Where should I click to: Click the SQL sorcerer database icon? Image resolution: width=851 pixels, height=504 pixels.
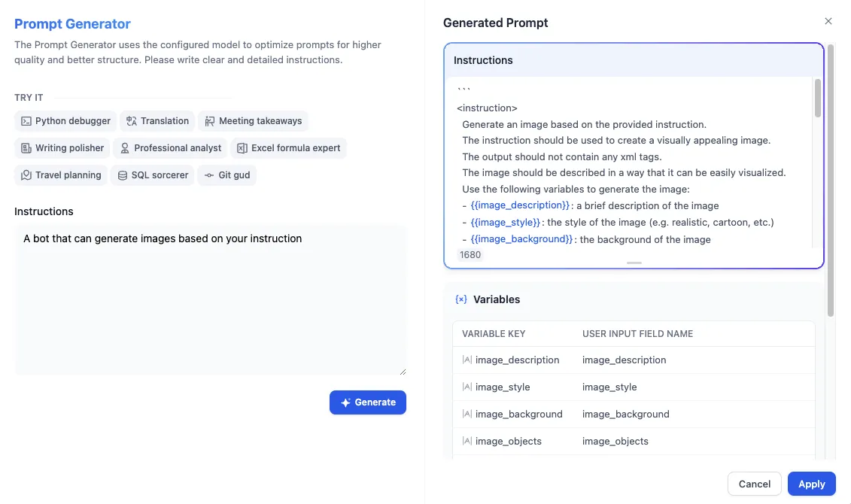(123, 175)
